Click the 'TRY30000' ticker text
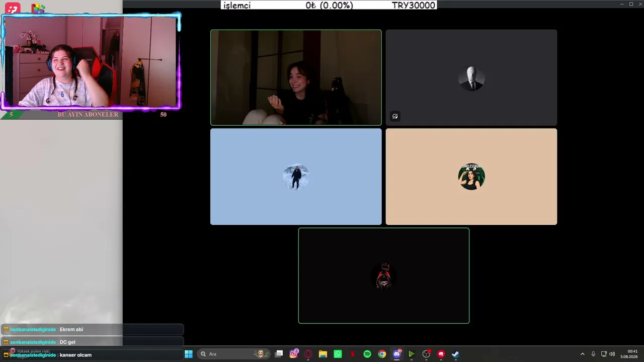 tap(414, 6)
